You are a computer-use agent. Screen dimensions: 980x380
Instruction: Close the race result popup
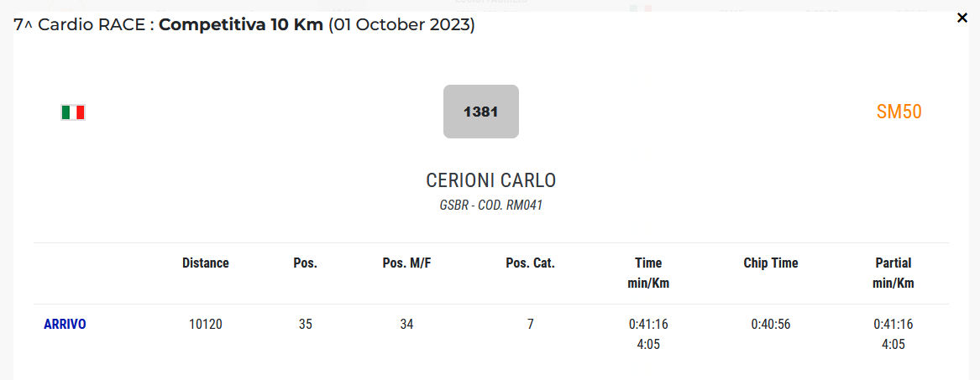[x=962, y=18]
